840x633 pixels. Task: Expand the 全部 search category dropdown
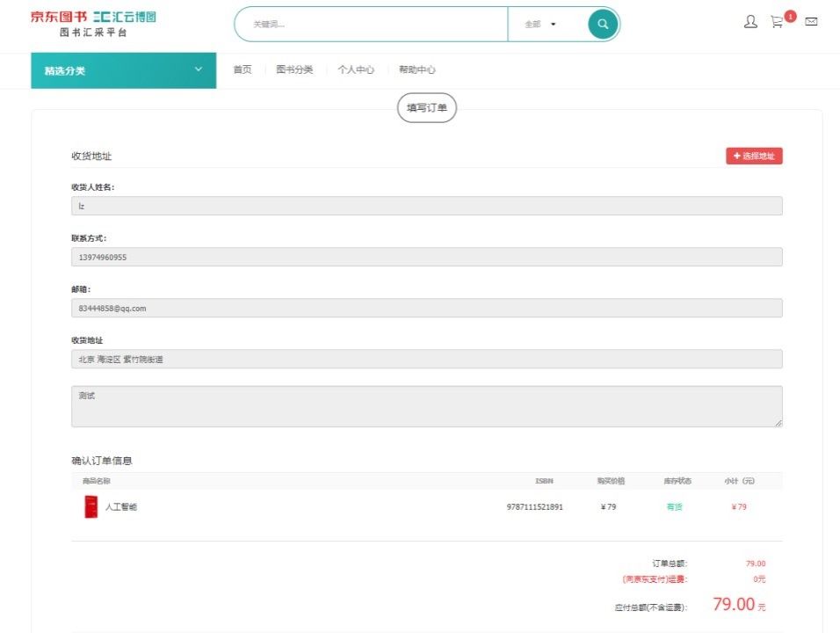(540, 25)
